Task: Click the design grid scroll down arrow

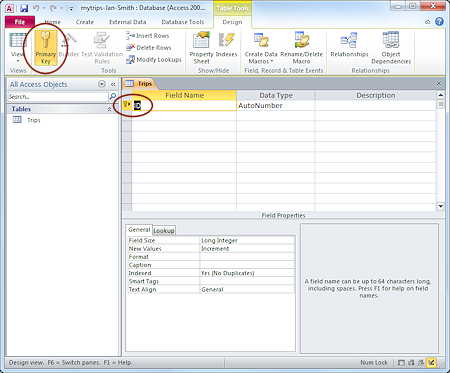Action: point(441,206)
